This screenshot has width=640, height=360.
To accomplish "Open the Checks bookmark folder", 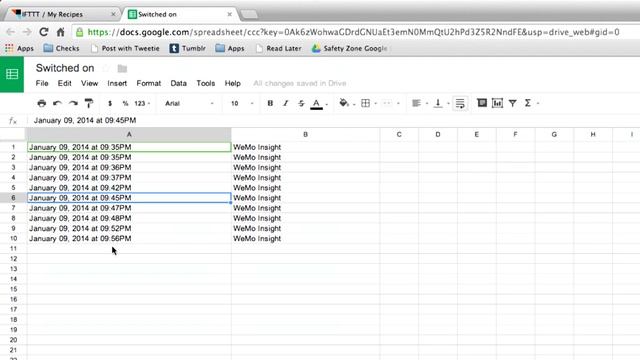I will coord(61,48).
